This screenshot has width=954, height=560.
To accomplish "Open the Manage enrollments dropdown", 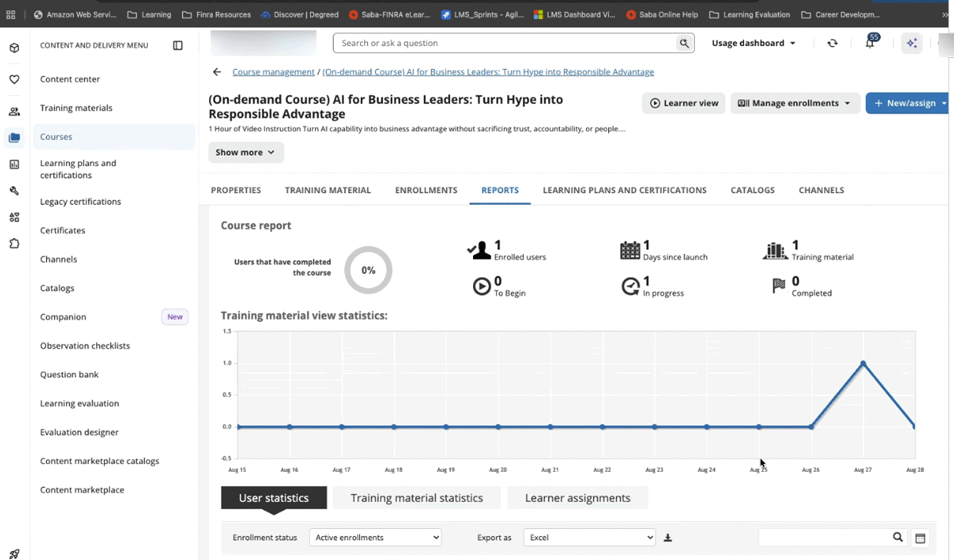I will click(794, 103).
